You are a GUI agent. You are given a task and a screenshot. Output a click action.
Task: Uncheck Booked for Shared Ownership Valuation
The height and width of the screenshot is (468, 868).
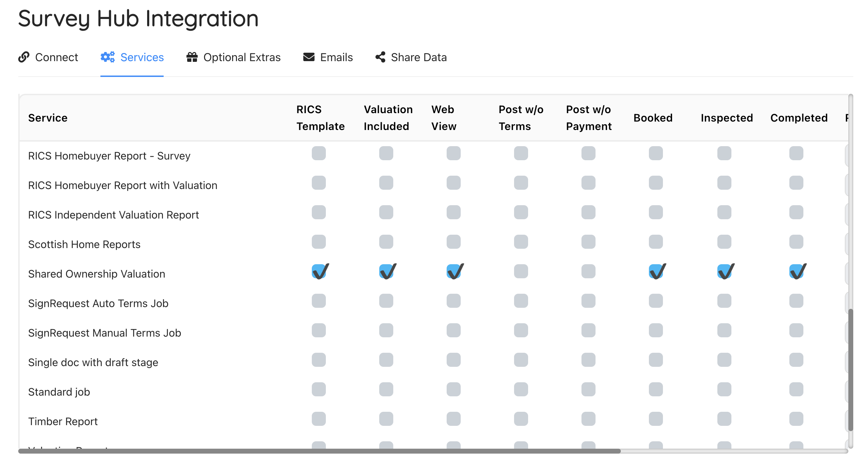[656, 272]
